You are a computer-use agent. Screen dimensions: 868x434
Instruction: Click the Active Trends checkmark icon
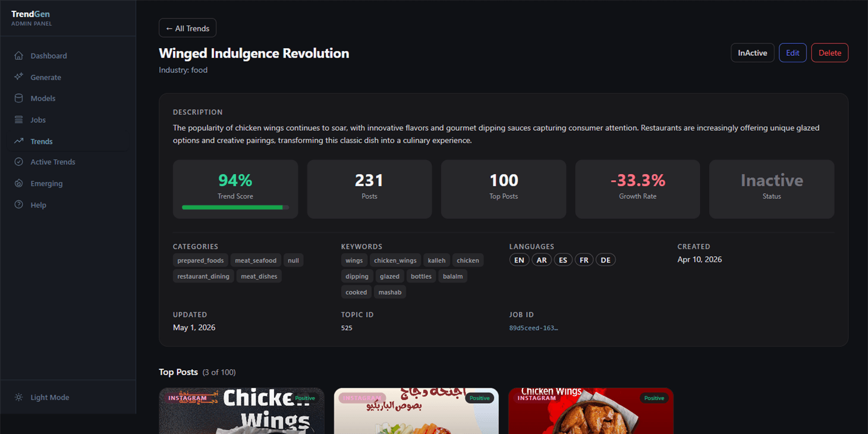pos(19,162)
